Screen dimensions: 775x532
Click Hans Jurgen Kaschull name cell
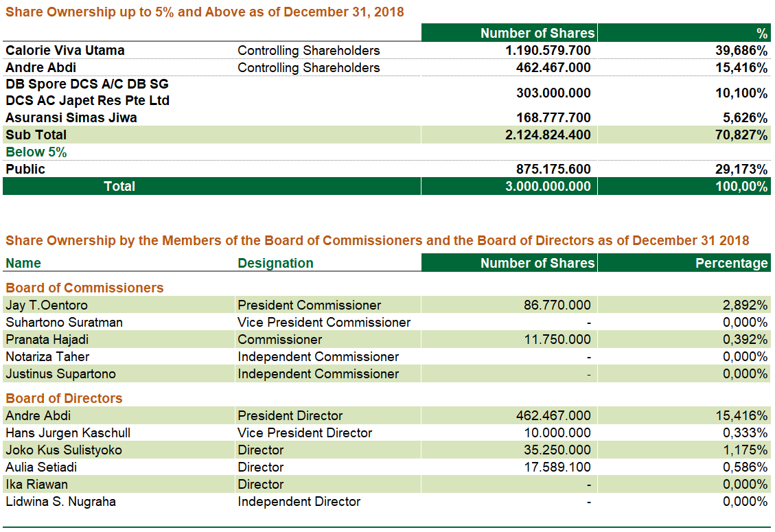pyautogui.click(x=68, y=433)
